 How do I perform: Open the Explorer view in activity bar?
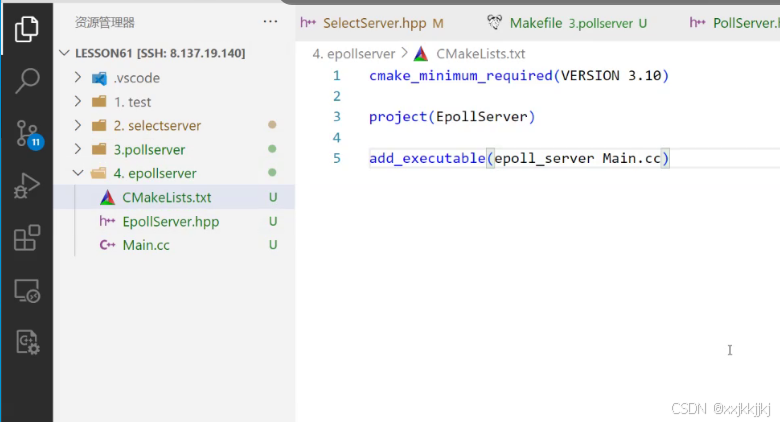coord(27,28)
